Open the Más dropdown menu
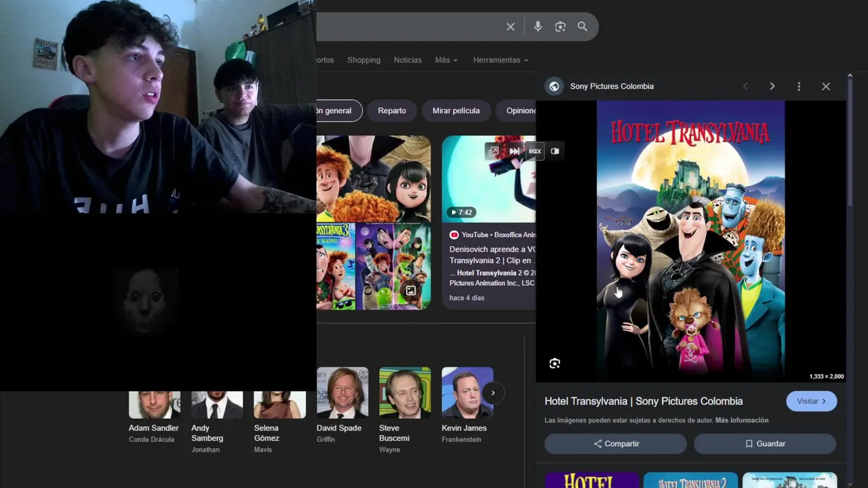Image resolution: width=868 pixels, height=488 pixels. [446, 60]
